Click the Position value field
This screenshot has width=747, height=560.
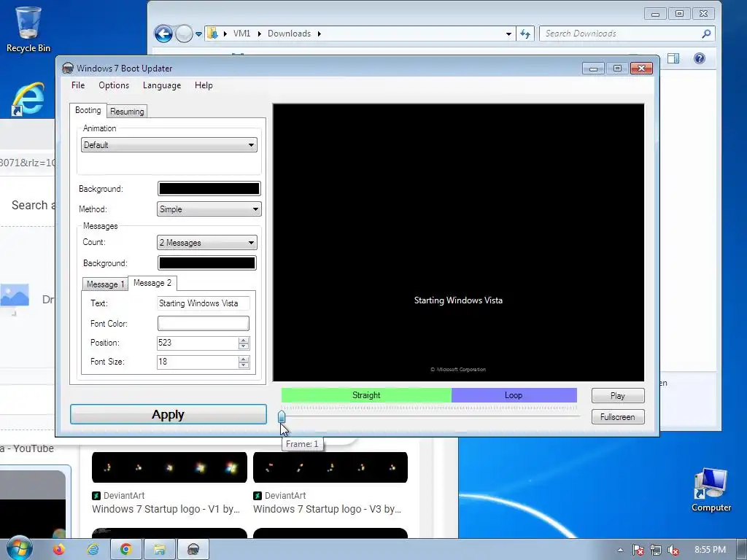197,343
